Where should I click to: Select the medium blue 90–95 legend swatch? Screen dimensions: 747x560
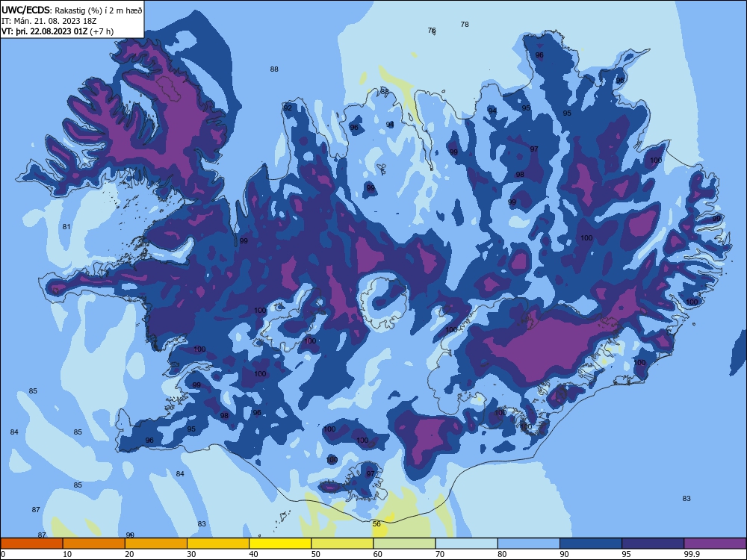[x=591, y=544]
